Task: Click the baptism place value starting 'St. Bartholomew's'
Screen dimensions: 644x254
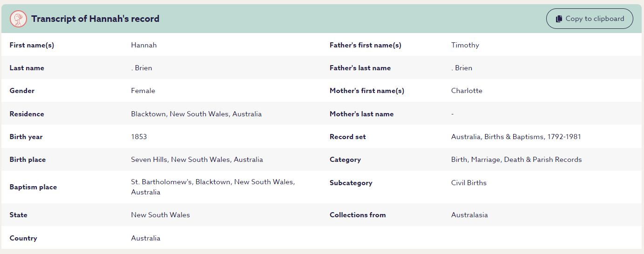Action: pyautogui.click(x=213, y=187)
